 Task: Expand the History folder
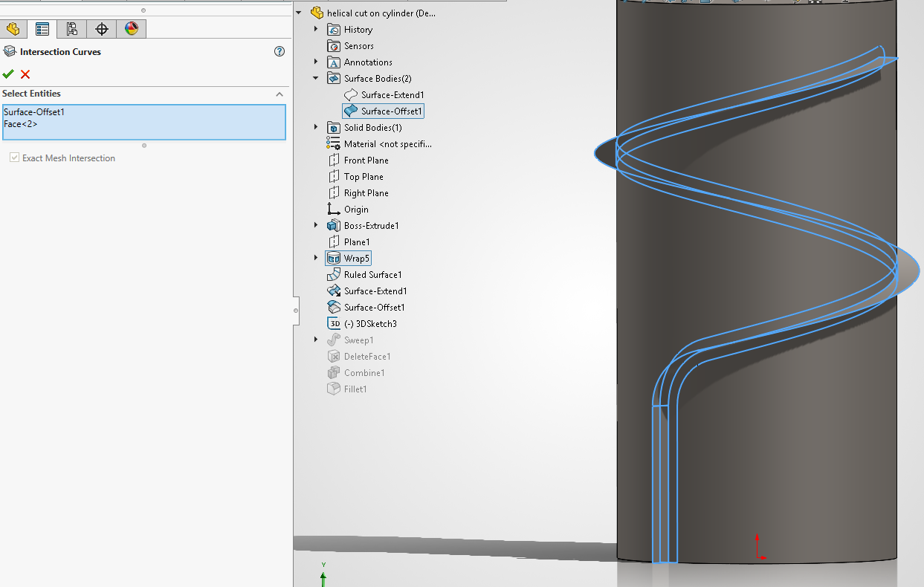[x=316, y=29]
